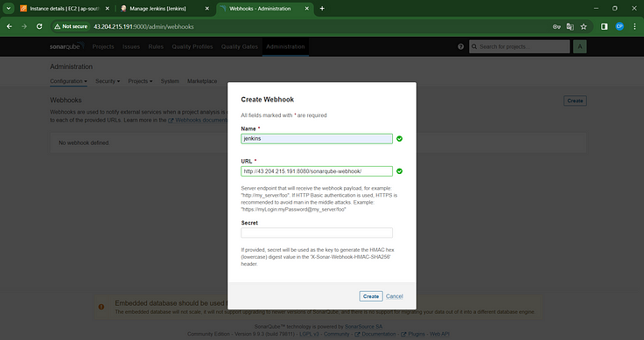Open the tab search chevron dropdown

(x=8, y=9)
